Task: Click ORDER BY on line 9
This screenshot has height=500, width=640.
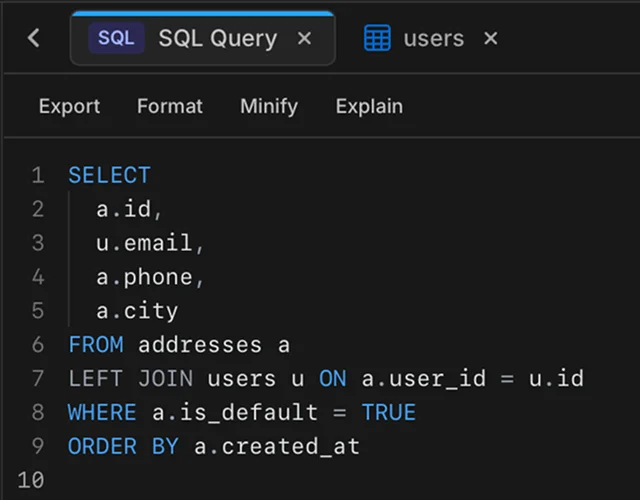Action: (123, 446)
